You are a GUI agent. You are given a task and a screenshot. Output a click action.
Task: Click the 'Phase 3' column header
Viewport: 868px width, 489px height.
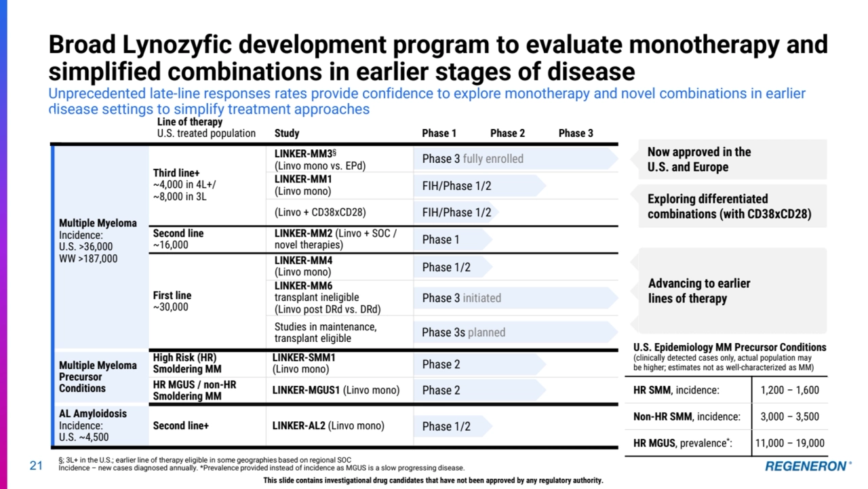[576, 134]
